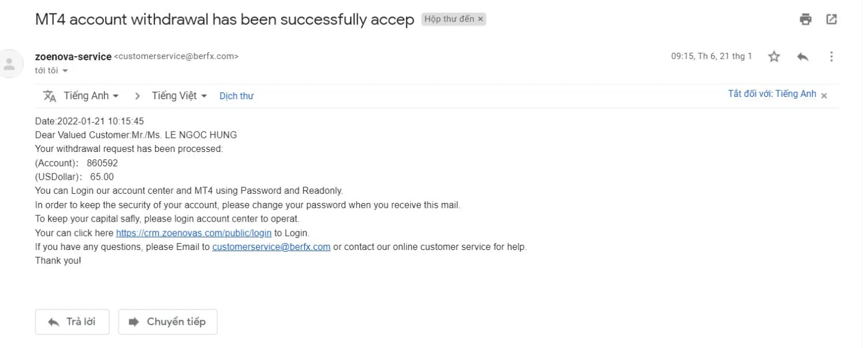The image size is (868, 348).
Task: Click the sender avatar icon
Action: pos(10,63)
